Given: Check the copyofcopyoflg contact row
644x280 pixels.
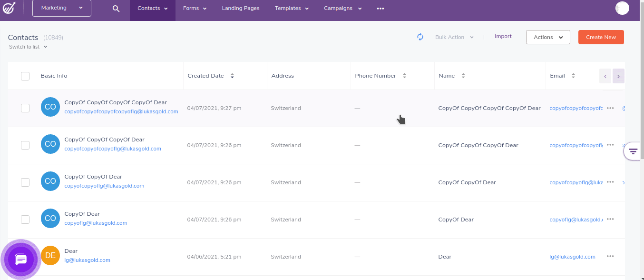Looking at the screenshot, I should click(x=25, y=182).
